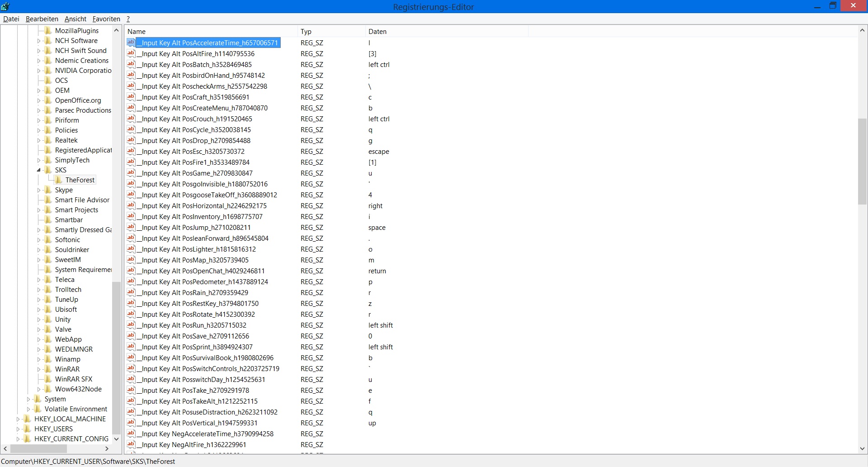
Task: Click the Registry Editor icon in title bar
Action: 5,6
